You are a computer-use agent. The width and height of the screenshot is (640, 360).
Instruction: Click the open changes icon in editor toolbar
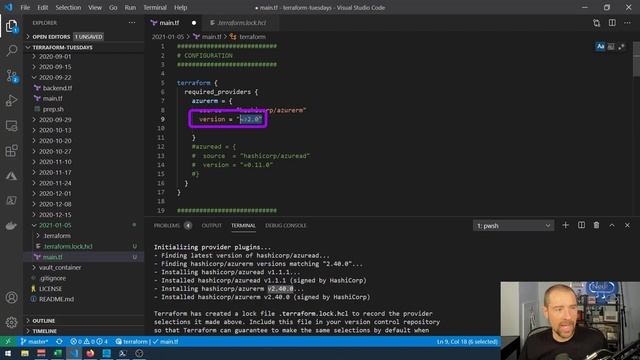pos(596,23)
